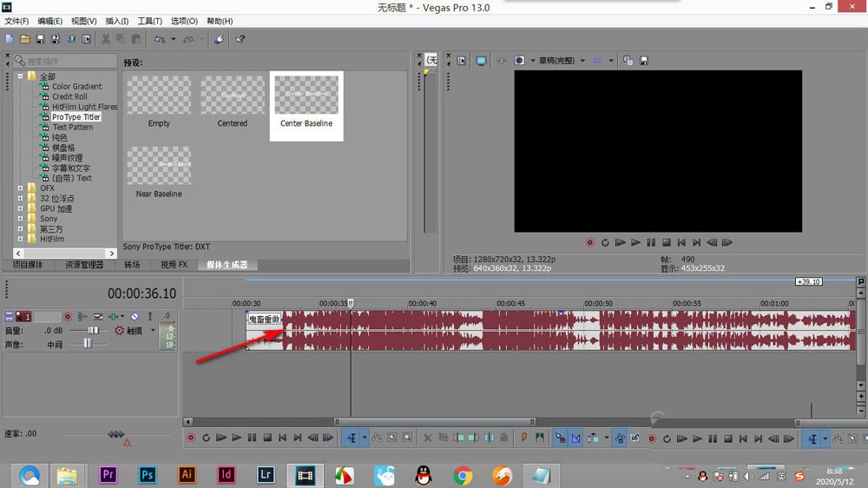Toggle the mute button on track 1
The width and height of the screenshot is (868, 488).
coord(135,317)
